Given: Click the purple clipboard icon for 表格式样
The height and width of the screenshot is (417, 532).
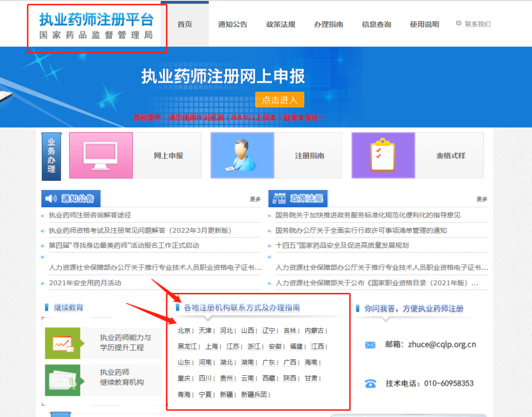Looking at the screenshot, I should 383,155.
